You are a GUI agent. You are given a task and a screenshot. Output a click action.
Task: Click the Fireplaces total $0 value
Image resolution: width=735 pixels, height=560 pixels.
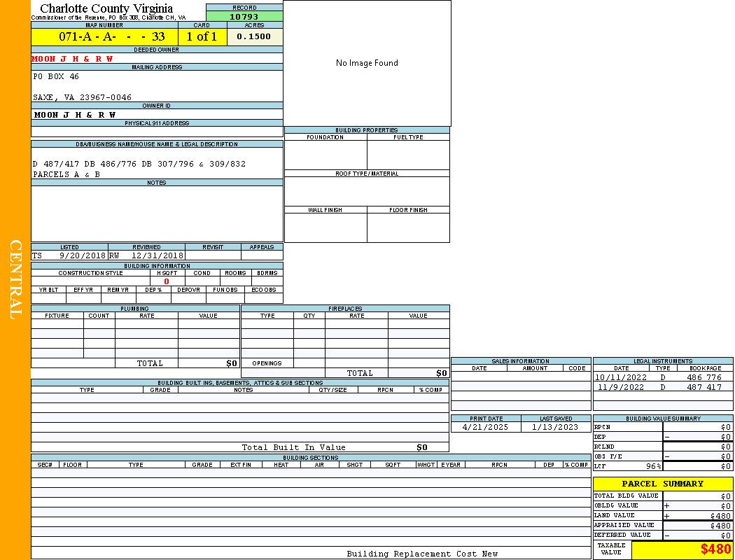click(x=441, y=373)
